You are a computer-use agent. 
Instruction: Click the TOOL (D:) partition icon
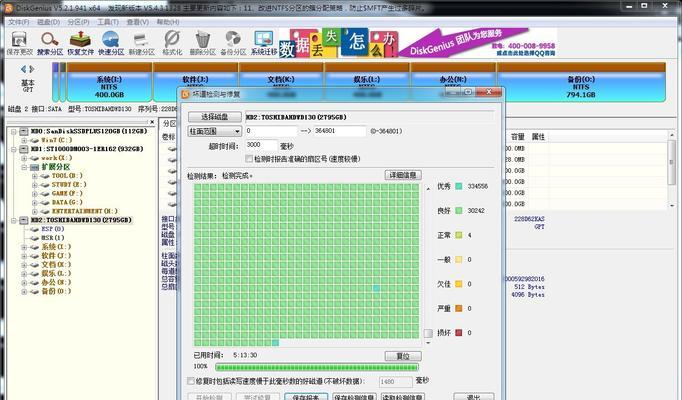pyautogui.click(x=45, y=176)
